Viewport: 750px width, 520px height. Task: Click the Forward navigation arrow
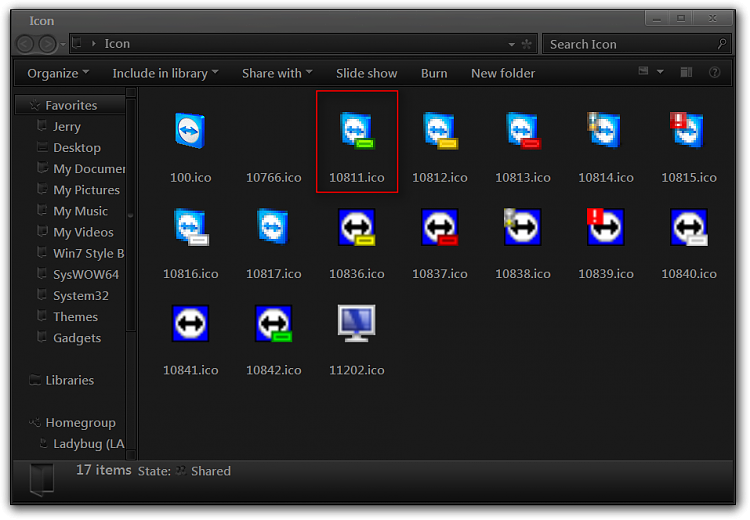coord(47,44)
